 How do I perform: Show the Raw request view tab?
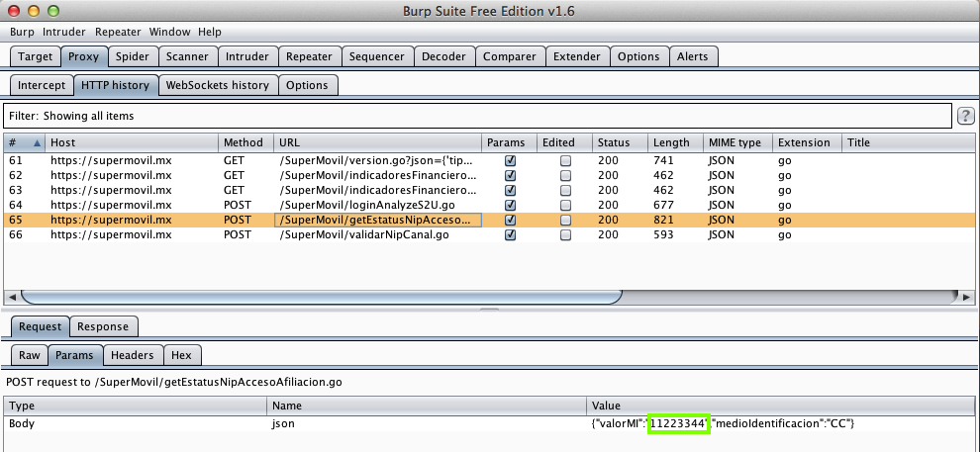[29, 355]
